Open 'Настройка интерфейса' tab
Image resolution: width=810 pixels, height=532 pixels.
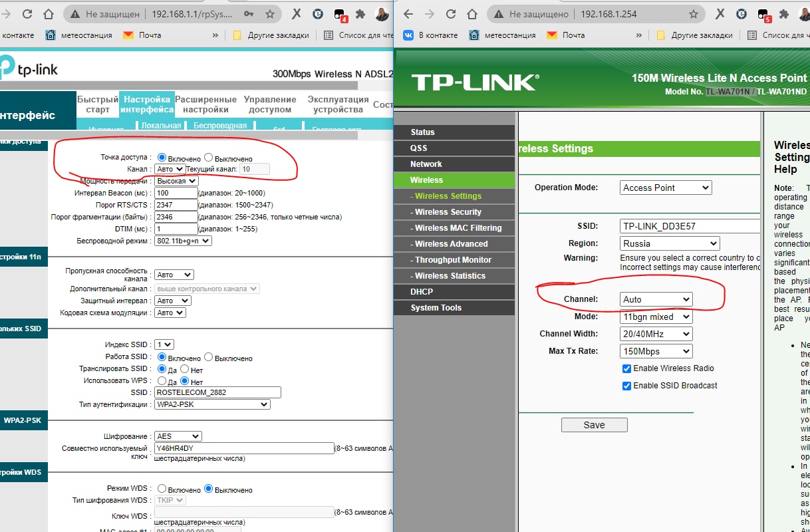[147, 104]
